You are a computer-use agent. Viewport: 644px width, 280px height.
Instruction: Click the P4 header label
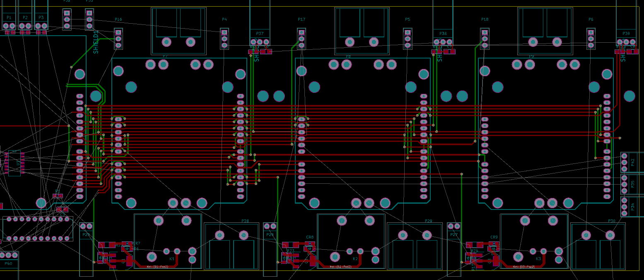224,19
